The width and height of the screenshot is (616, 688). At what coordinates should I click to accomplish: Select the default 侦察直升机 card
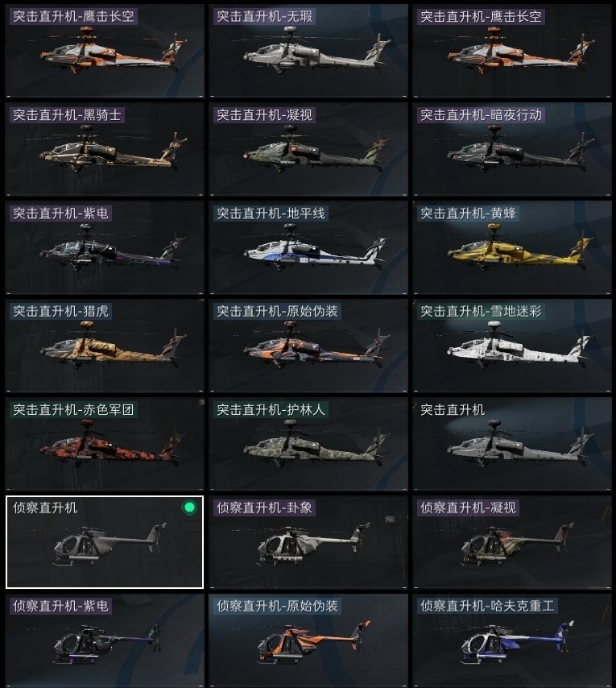point(105,542)
